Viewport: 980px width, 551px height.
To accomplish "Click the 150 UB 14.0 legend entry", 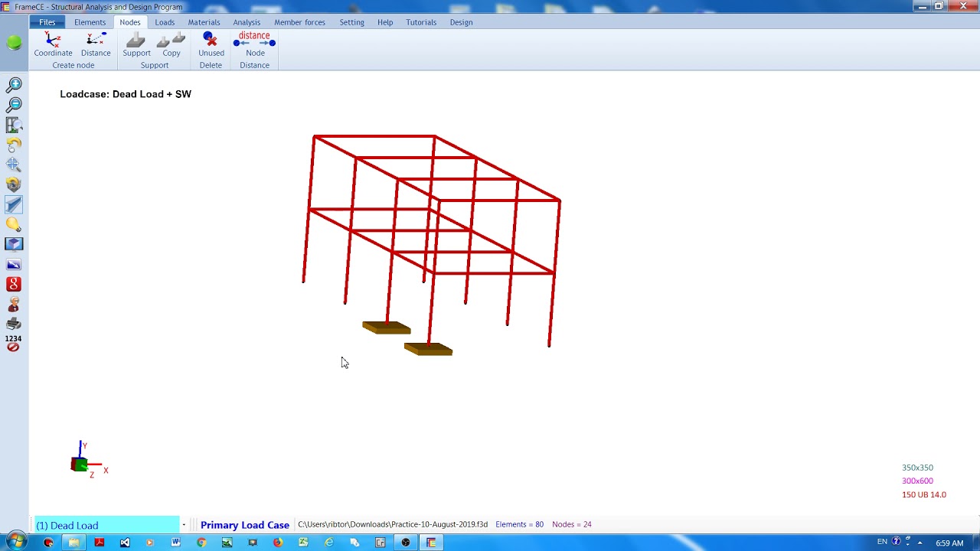I will coord(924,494).
